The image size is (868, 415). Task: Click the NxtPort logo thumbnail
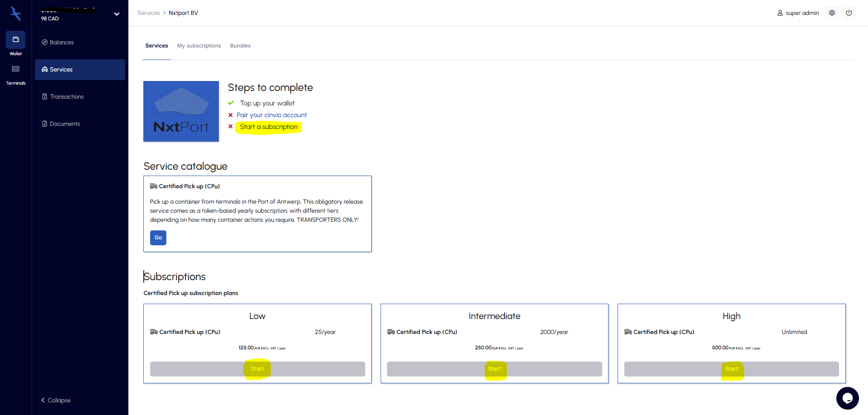pos(181,111)
